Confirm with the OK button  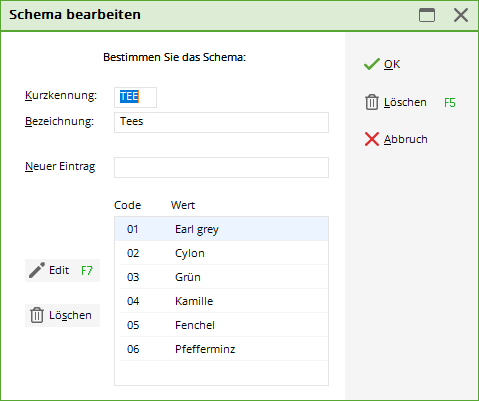click(382, 64)
